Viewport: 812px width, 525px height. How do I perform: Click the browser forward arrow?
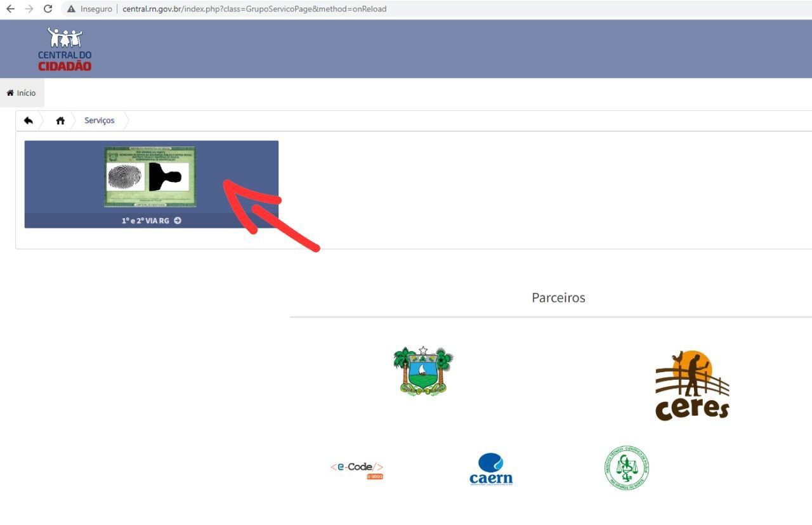(x=29, y=9)
